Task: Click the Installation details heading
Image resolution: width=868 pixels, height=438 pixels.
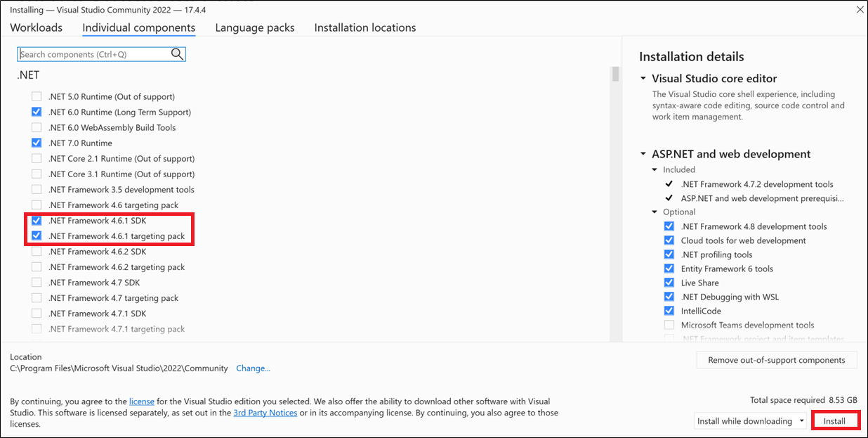Action: pyautogui.click(x=692, y=57)
